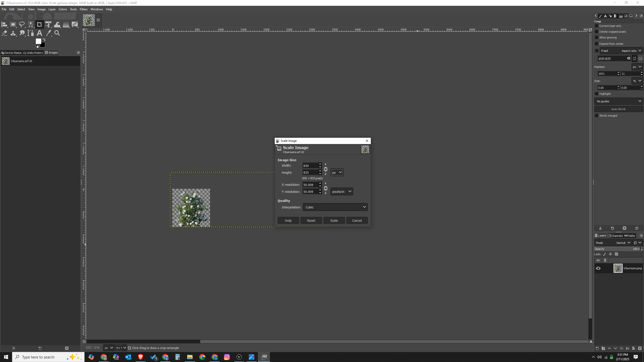644x362 pixels.
Task: Select the Text tool
Action: (39, 33)
